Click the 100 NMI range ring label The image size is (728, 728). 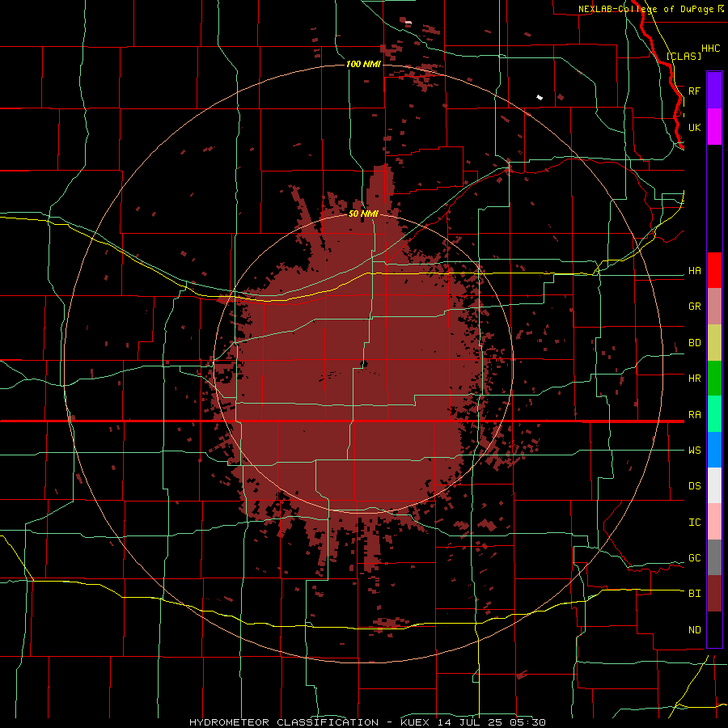pos(363,64)
